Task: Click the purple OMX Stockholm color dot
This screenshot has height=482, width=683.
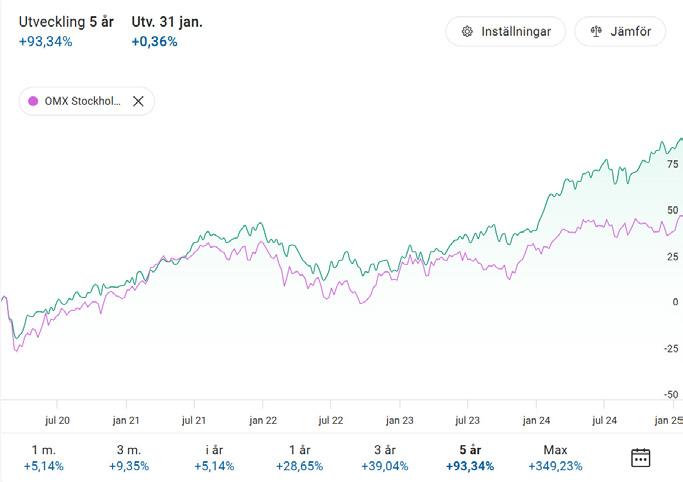Action: pos(33,101)
